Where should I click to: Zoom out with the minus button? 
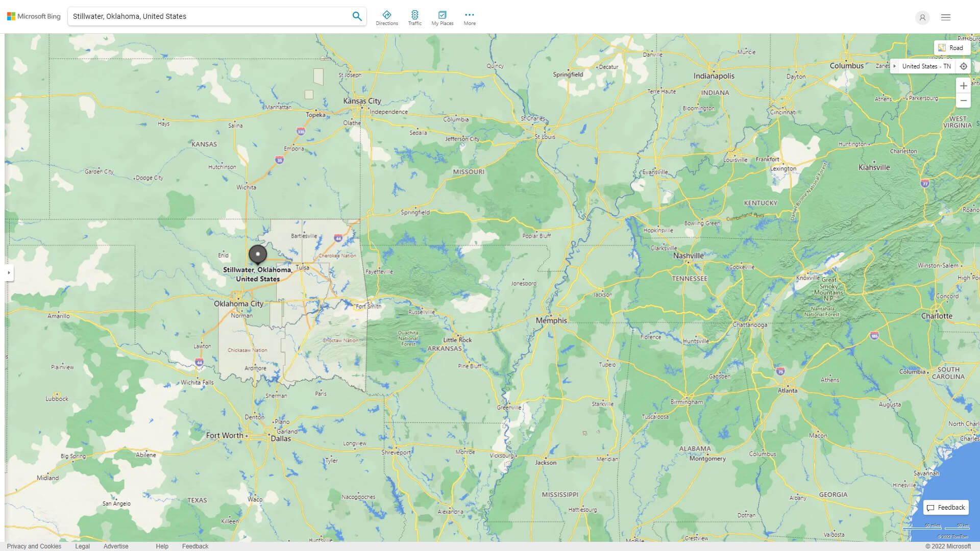[x=964, y=101]
